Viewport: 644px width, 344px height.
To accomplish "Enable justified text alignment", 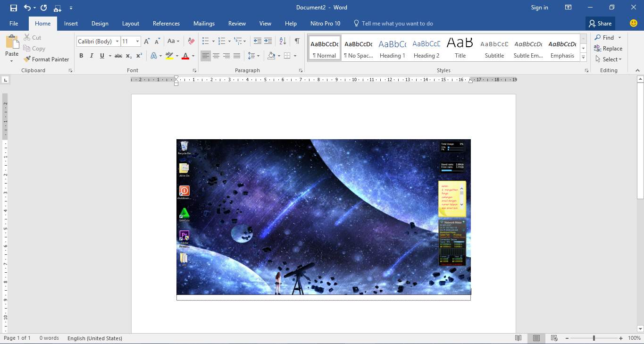I will tap(237, 55).
